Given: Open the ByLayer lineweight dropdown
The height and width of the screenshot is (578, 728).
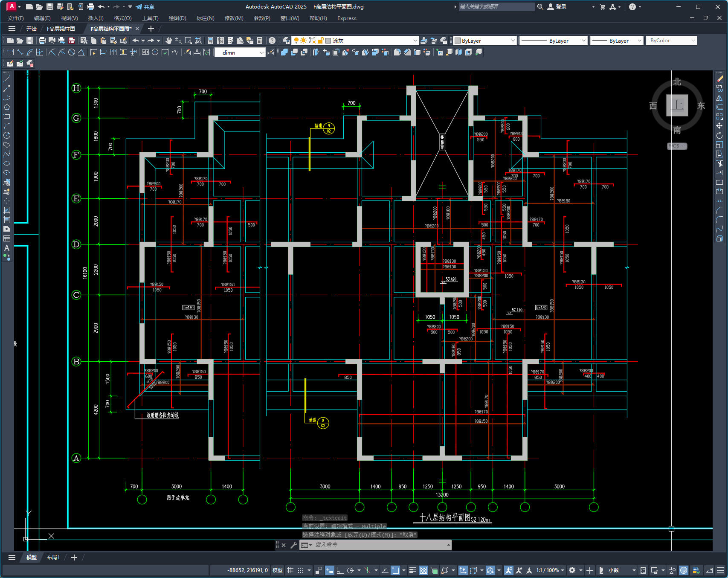Looking at the screenshot, I should coord(617,41).
